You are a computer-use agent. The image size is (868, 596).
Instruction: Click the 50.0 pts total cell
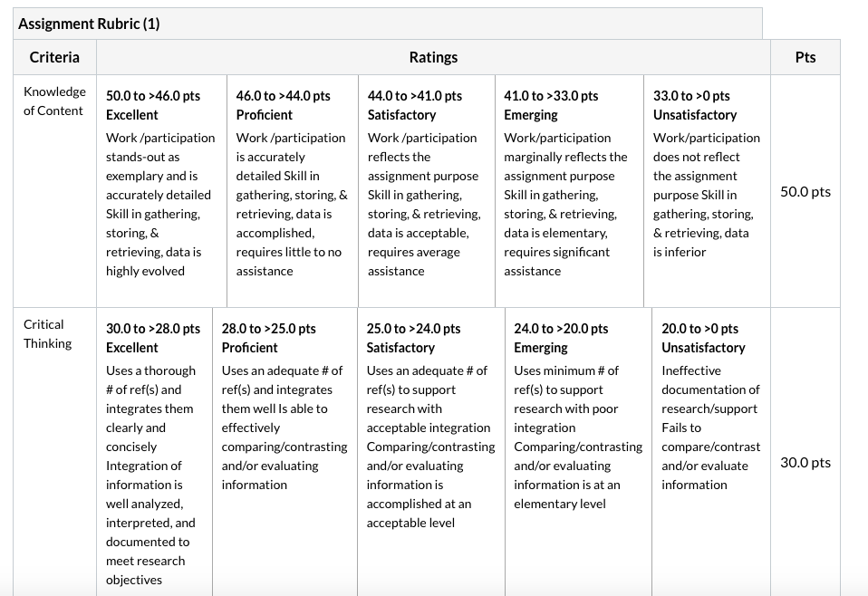coord(805,191)
